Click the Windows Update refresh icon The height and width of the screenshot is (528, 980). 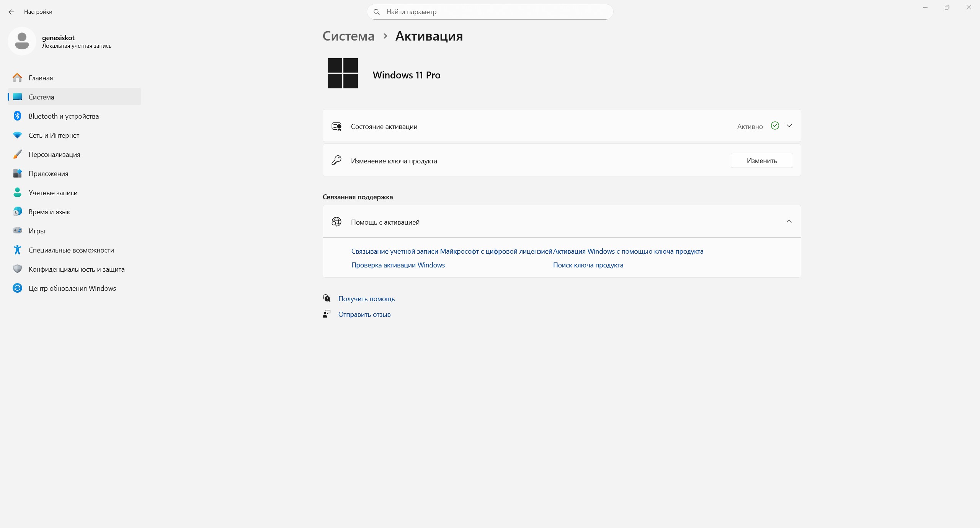pos(17,288)
